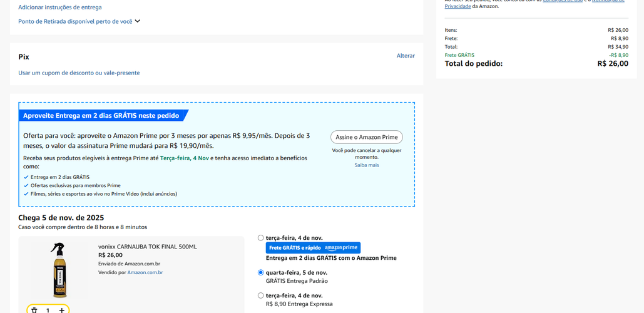Viewport: 644px width, 313px height.
Task: Click the Amazon.com.br seller link
Action: point(145,272)
